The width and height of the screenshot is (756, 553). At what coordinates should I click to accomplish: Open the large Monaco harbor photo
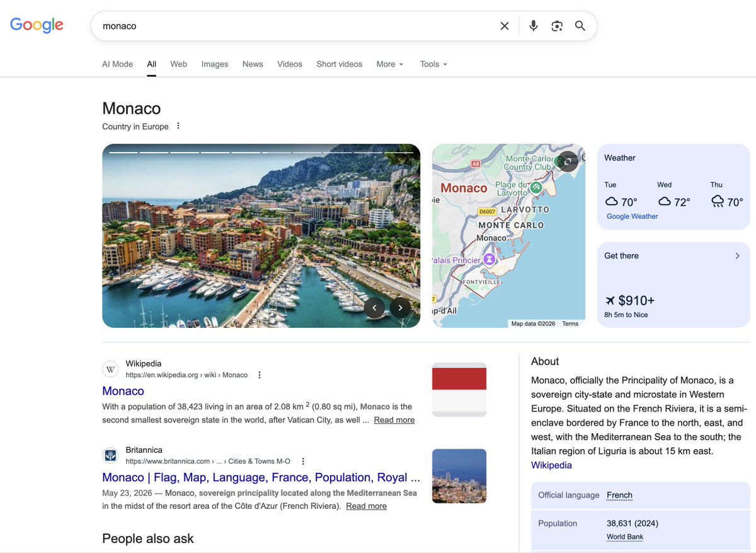261,236
